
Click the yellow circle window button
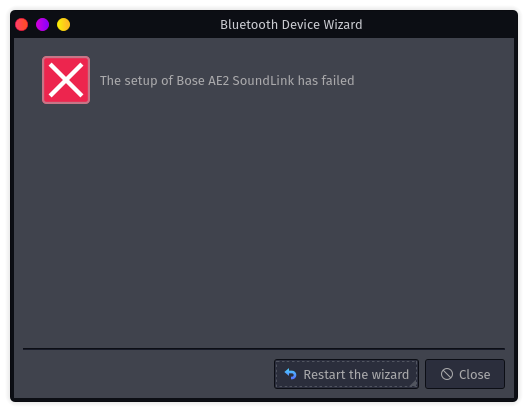point(64,25)
